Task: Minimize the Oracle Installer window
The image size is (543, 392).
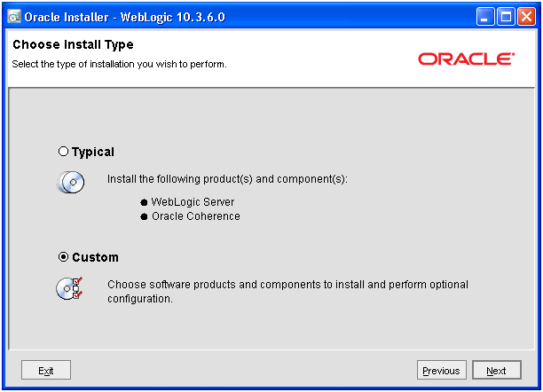Action: click(x=485, y=16)
